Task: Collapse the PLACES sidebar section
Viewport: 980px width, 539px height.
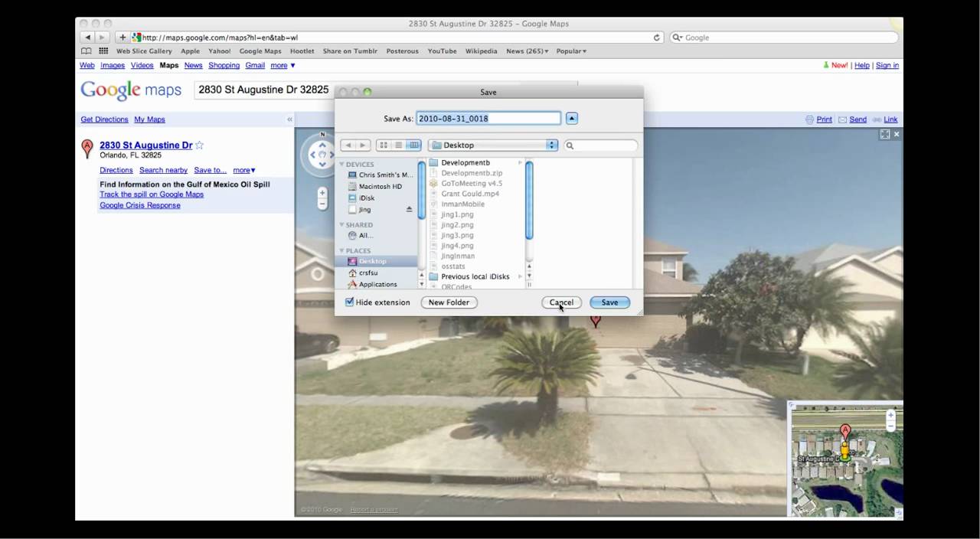Action: [x=342, y=251]
